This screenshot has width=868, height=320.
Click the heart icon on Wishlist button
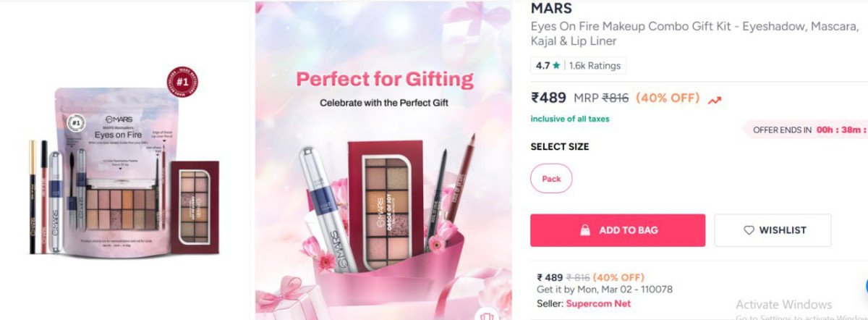pos(749,230)
